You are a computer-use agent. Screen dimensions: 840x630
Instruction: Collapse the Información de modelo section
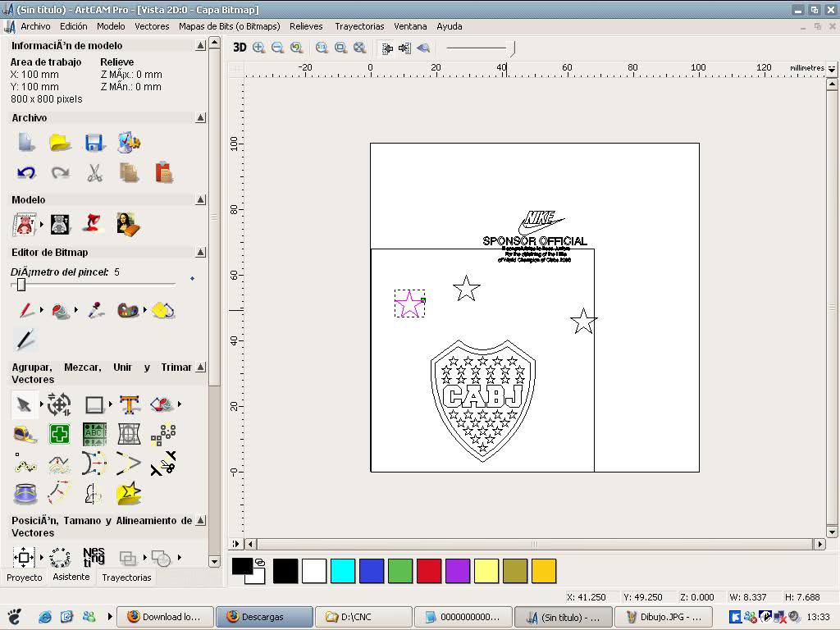click(200, 46)
